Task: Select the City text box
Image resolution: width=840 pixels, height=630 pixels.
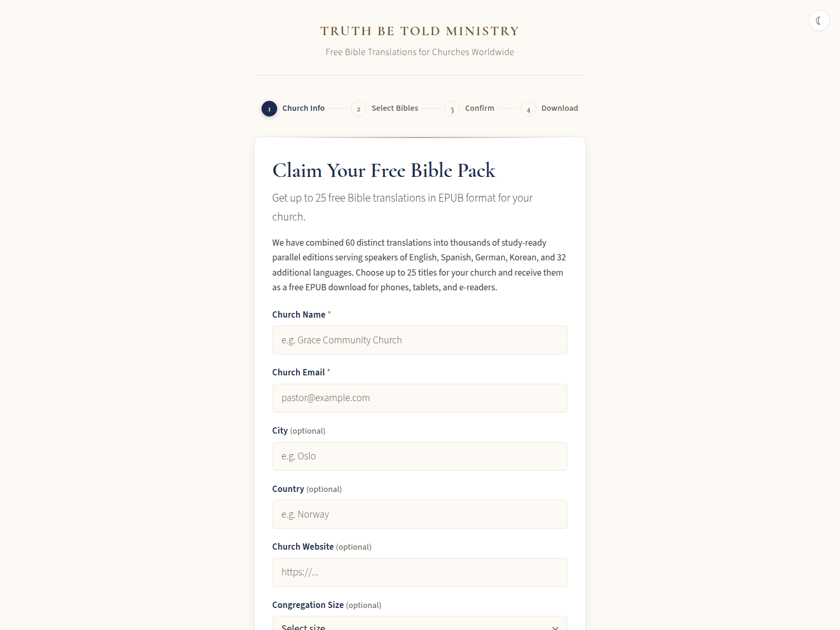Action: pyautogui.click(x=419, y=456)
